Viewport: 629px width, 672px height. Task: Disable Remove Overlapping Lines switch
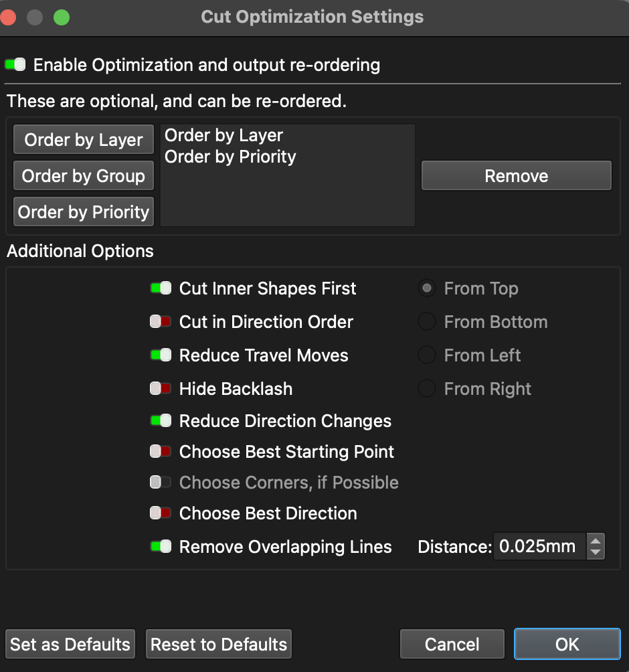(x=161, y=547)
